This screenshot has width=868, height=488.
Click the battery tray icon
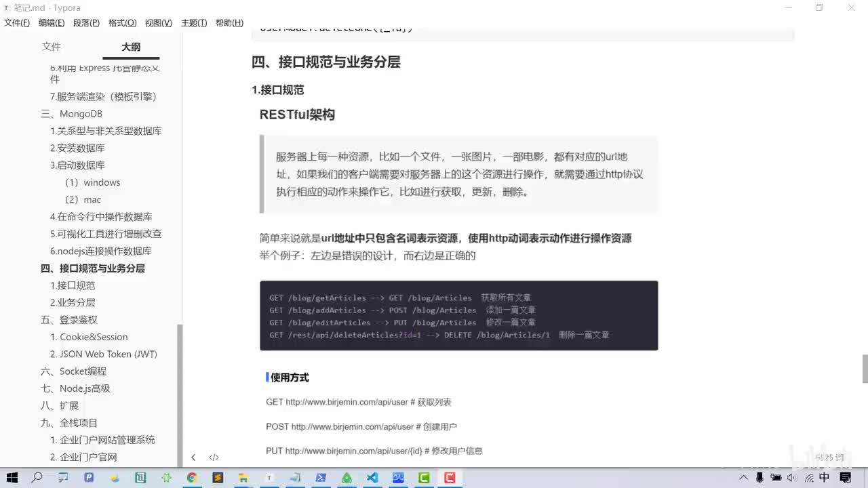click(x=776, y=478)
